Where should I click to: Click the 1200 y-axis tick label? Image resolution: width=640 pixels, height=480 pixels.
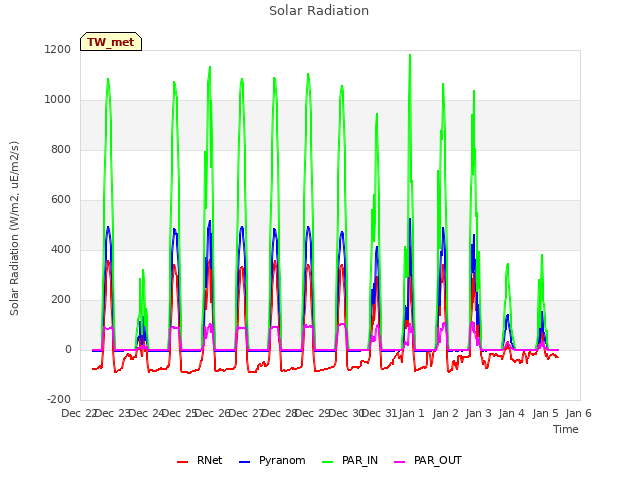[58, 49]
